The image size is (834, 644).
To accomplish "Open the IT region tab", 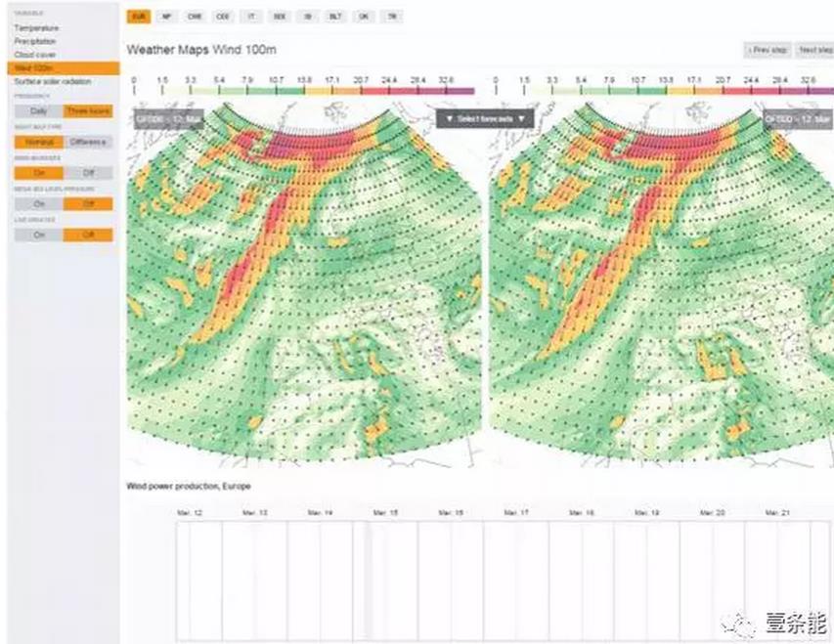I will pos(251,18).
